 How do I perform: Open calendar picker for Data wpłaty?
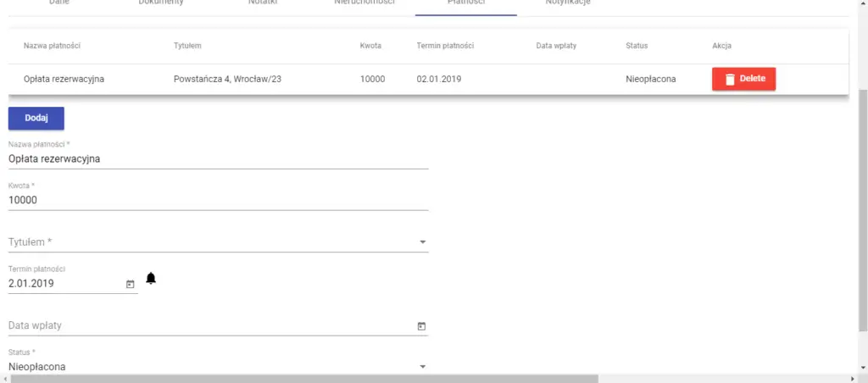coord(421,325)
